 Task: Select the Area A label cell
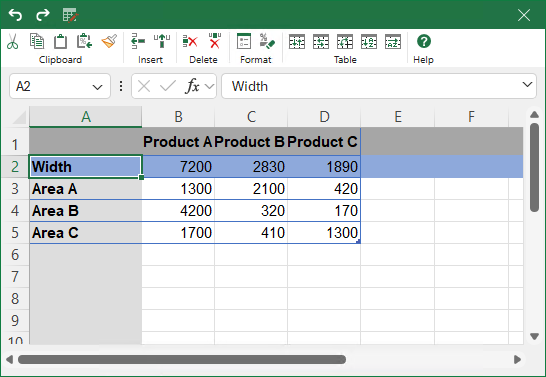click(x=86, y=189)
